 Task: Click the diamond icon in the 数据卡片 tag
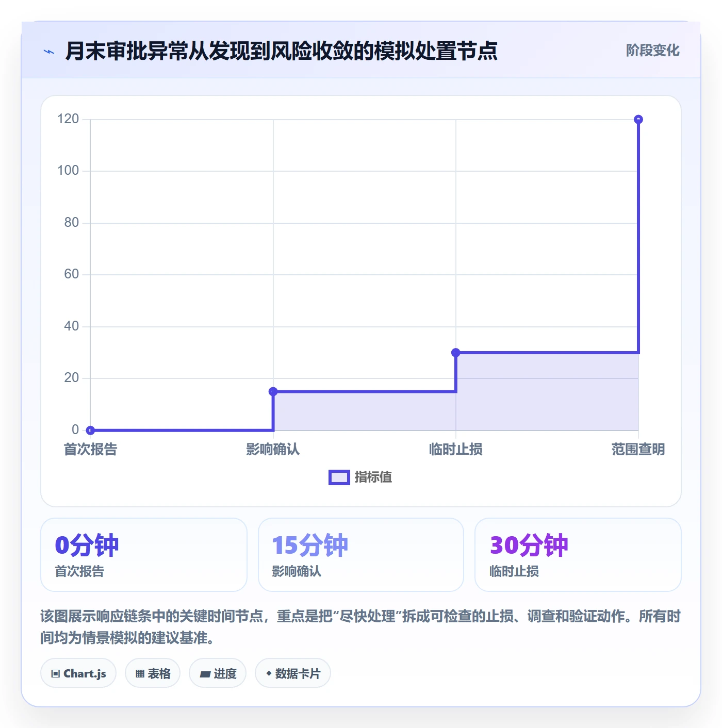(x=269, y=673)
